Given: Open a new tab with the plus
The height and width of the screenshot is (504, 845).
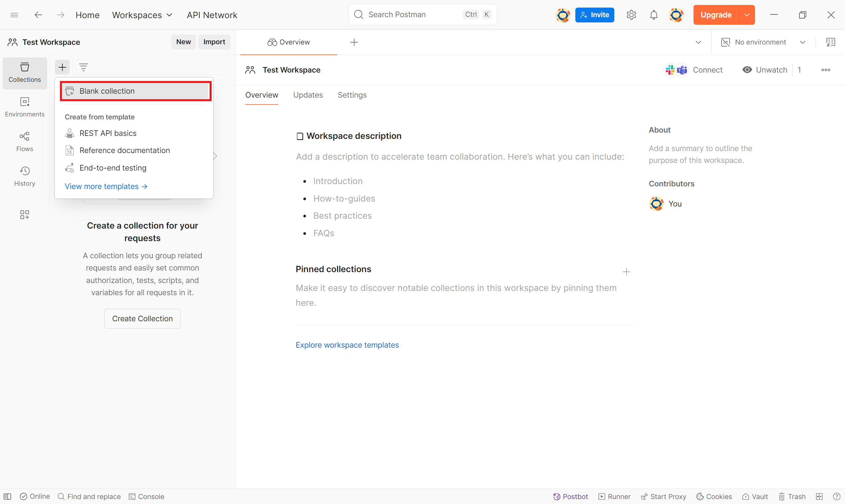Looking at the screenshot, I should tap(354, 42).
